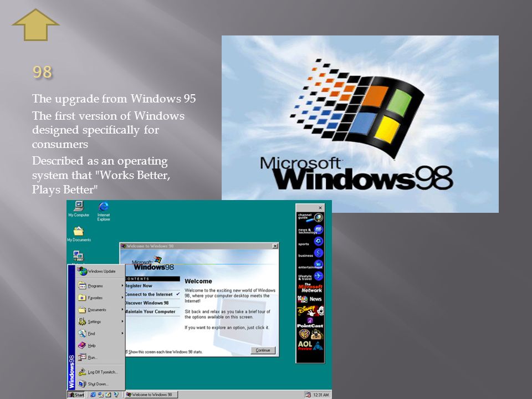The width and height of the screenshot is (532, 399).
Task: Toggle Show this screen each time checkbox
Action: click(126, 351)
